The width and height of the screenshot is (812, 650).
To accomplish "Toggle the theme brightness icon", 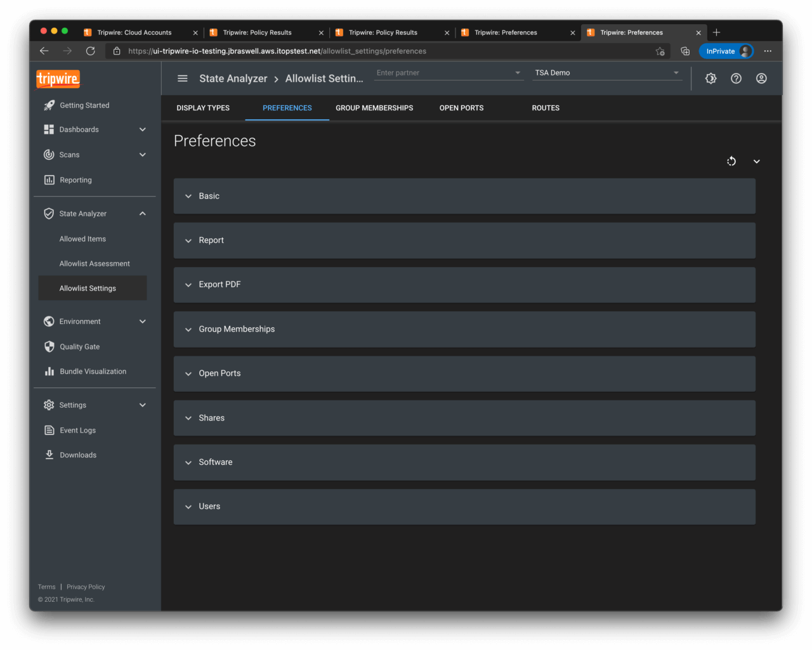I will [710, 79].
